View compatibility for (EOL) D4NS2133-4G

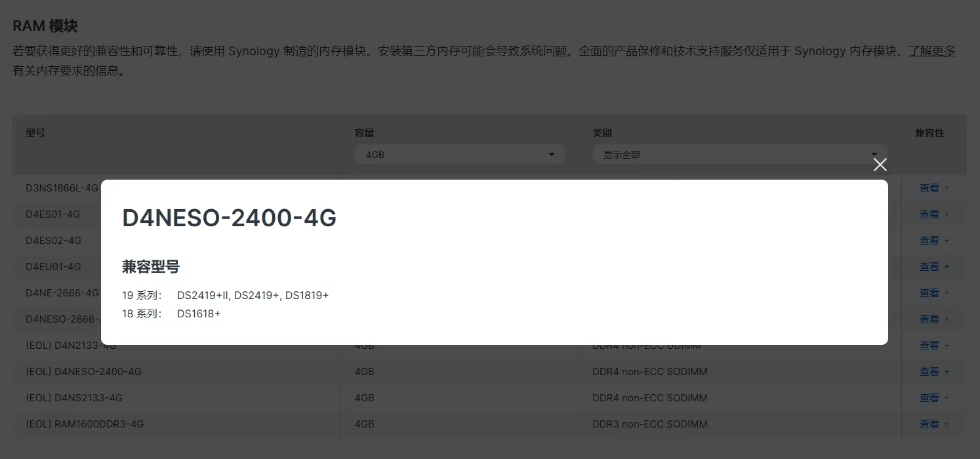click(x=934, y=398)
